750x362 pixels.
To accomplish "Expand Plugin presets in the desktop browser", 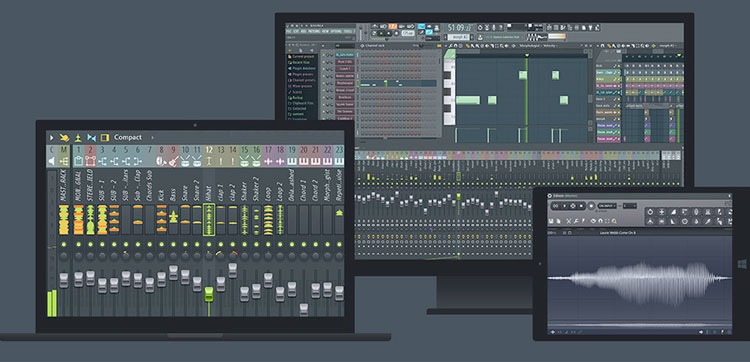I will point(301,74).
